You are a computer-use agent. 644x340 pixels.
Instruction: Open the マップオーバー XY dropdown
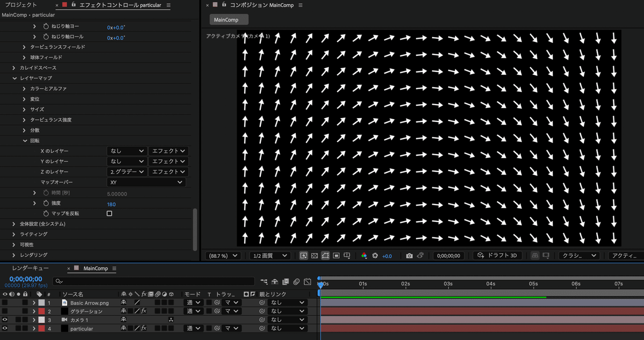click(147, 182)
